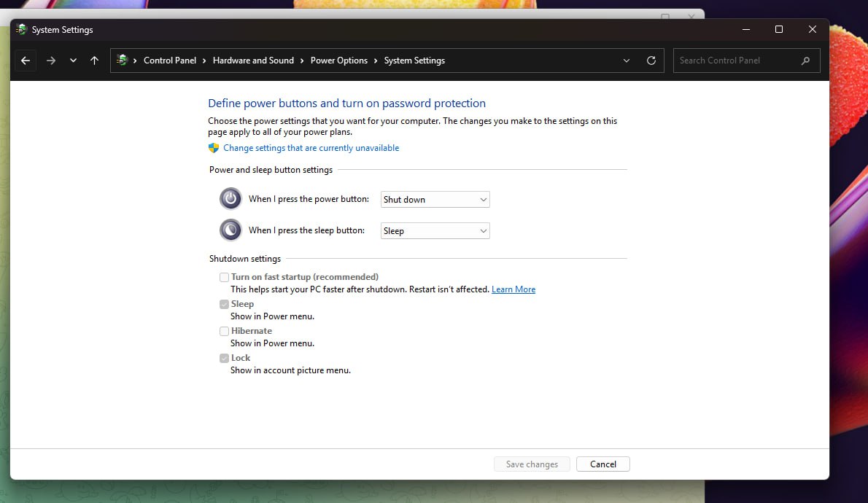Go to Hardware and Sound breadcrumb
Screen dimensions: 868x503
[x=253, y=61]
